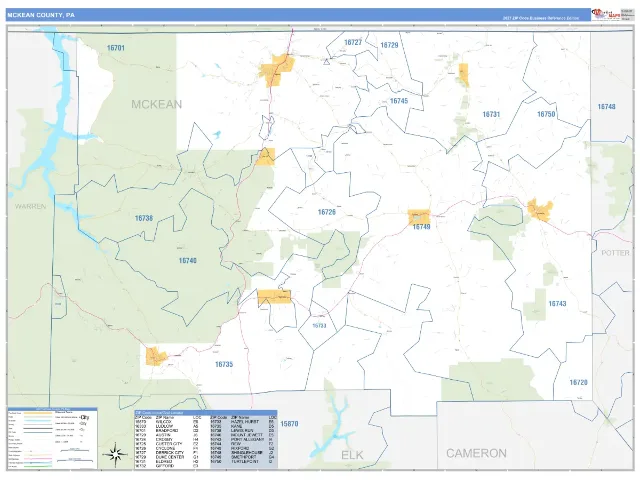Click ZIP code label 16701
This screenshot has width=640, height=480.
(116, 48)
